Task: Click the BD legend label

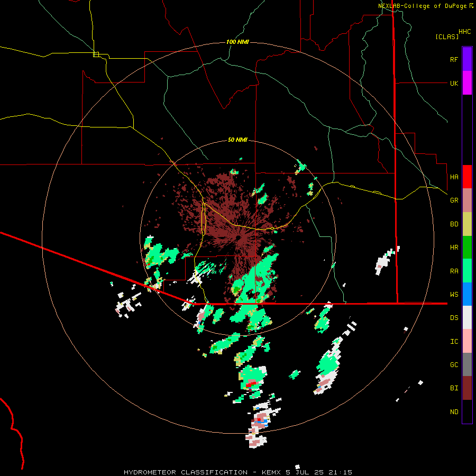Action: 454,224
